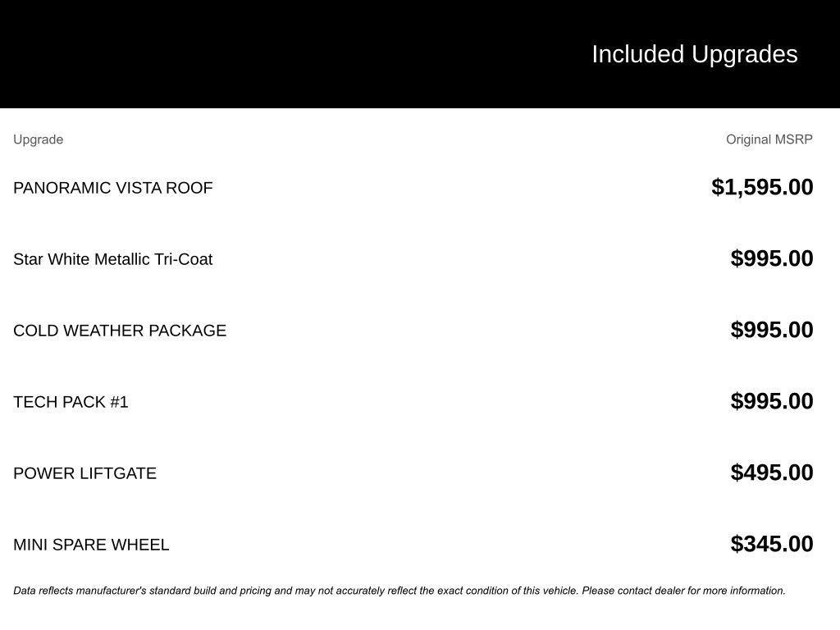Click the COLD WEATHER PACKAGE upgrade name
The width and height of the screenshot is (840, 630).
120,331
